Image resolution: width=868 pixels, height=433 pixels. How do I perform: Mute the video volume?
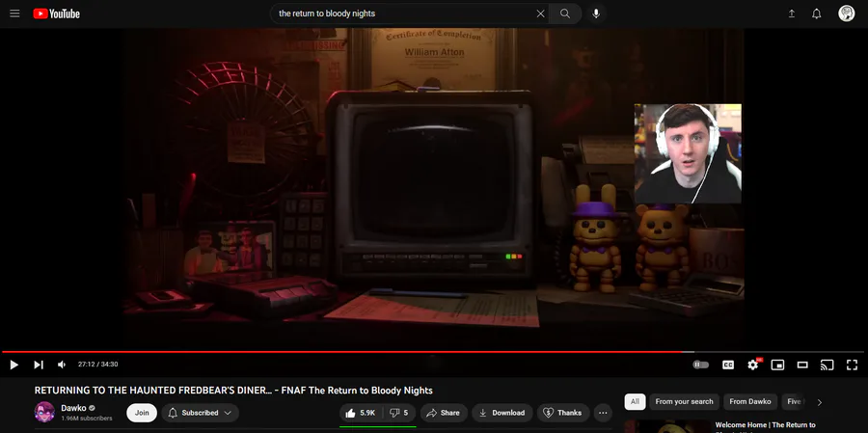point(62,365)
